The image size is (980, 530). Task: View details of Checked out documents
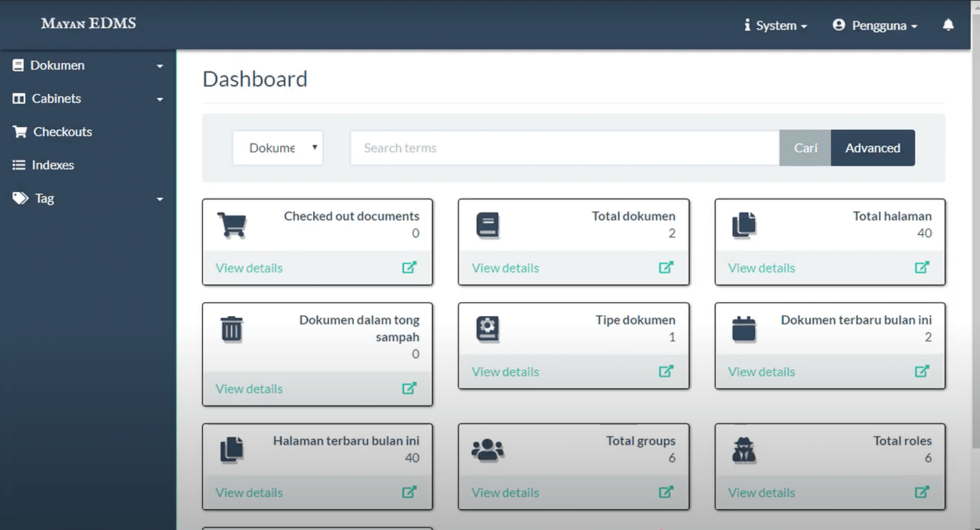pos(249,268)
